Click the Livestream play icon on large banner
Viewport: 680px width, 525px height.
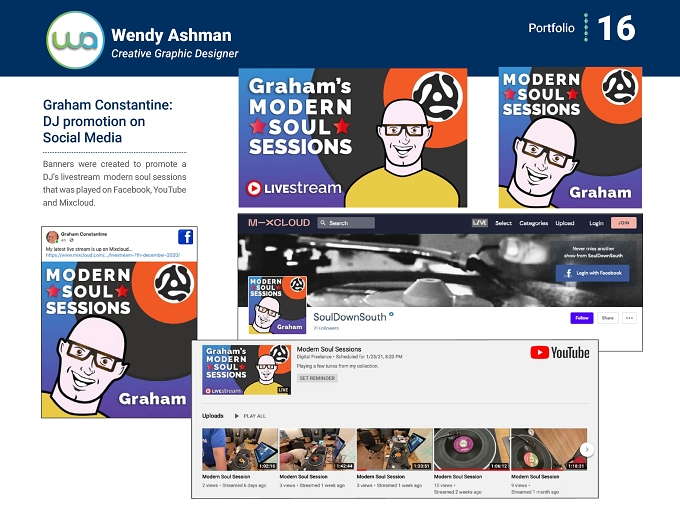[x=254, y=188]
